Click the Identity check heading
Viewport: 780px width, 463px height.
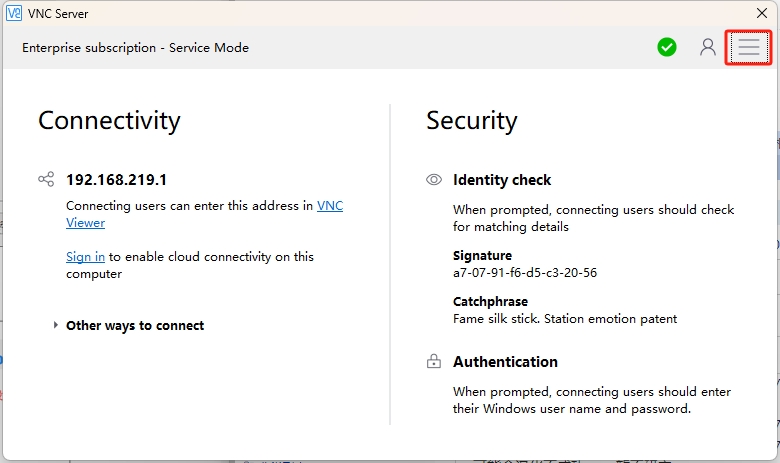[x=502, y=180]
